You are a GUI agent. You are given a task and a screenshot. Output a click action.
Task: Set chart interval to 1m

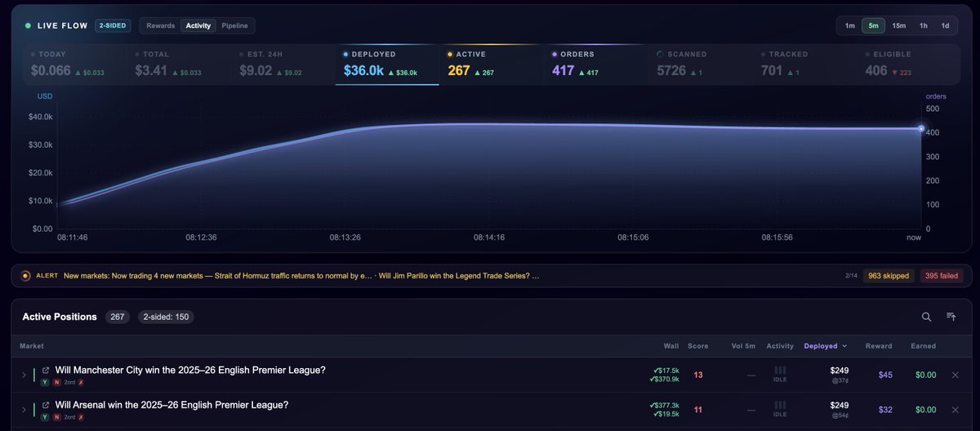click(x=850, y=25)
